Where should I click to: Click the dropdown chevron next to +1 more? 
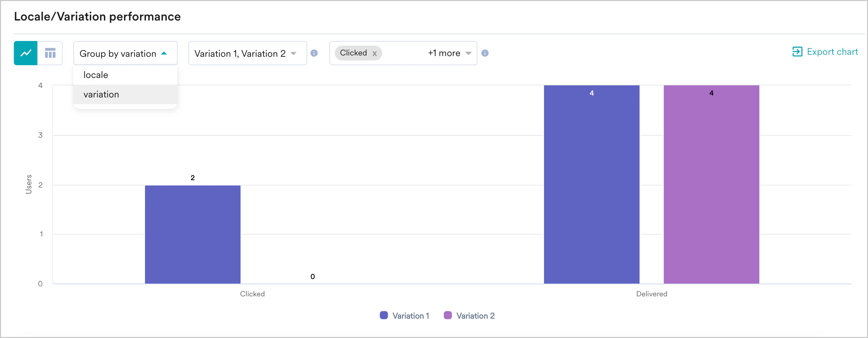click(x=469, y=53)
